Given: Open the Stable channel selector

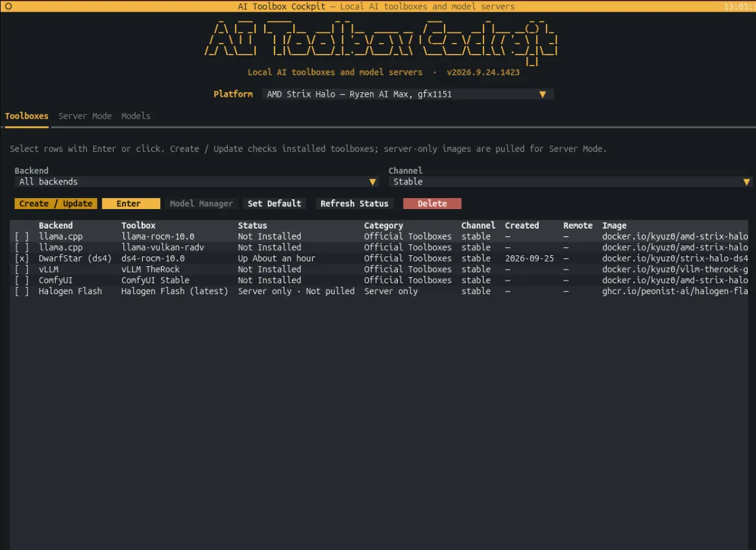Looking at the screenshot, I should point(570,182).
